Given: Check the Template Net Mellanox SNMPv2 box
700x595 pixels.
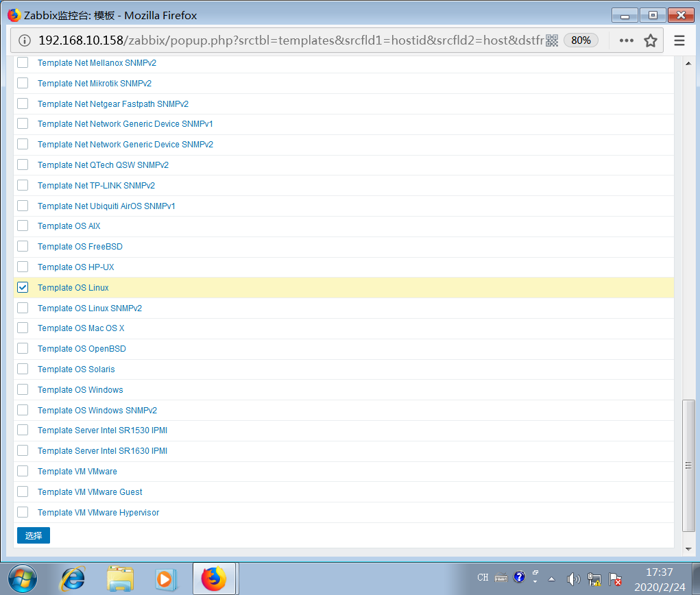Looking at the screenshot, I should click(x=23, y=62).
